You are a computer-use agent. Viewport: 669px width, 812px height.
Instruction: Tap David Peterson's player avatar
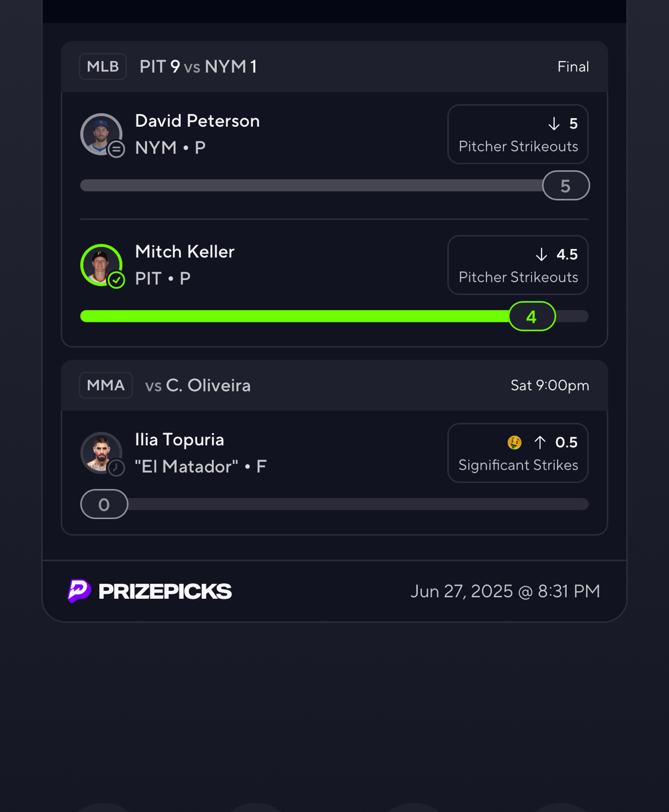point(101,134)
